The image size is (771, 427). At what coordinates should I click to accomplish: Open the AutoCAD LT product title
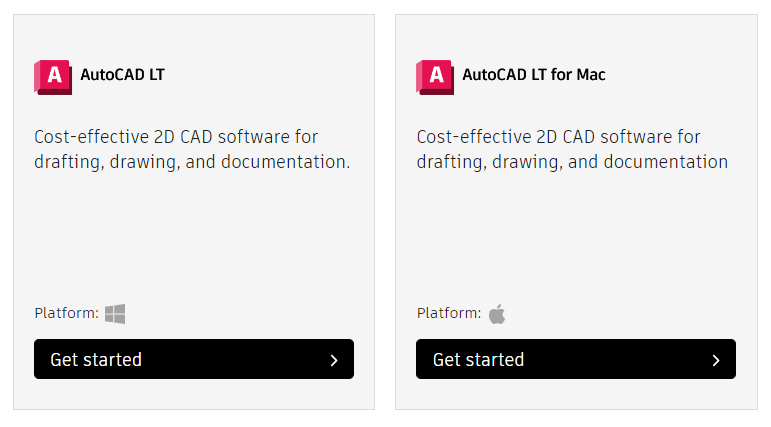point(122,75)
